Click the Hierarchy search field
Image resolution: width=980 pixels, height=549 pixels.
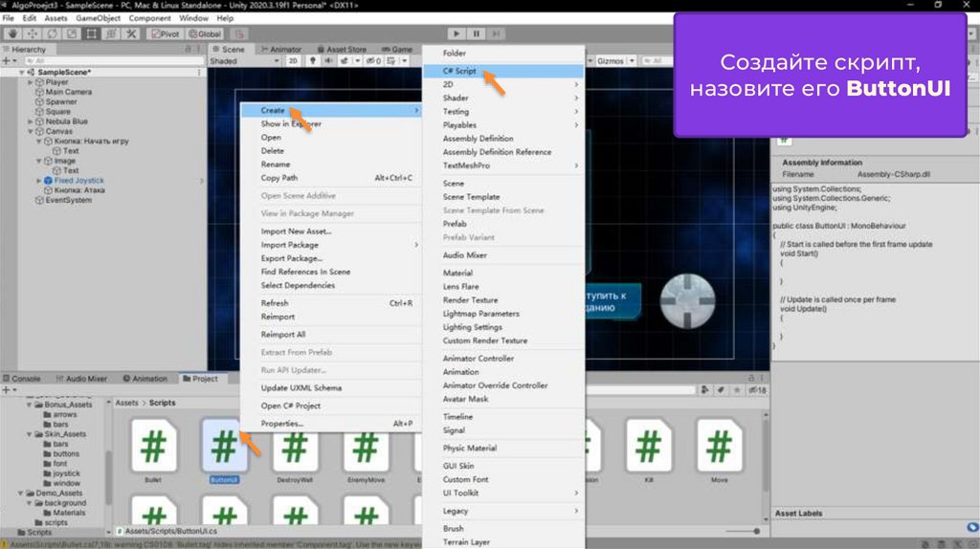(115, 60)
